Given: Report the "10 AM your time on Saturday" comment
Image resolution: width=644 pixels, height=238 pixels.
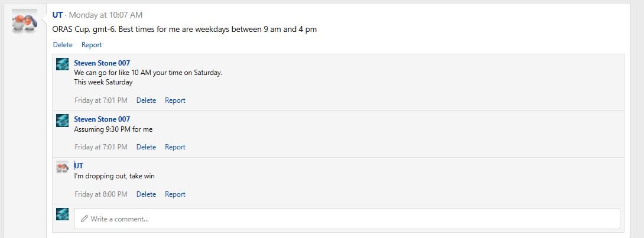Looking at the screenshot, I should point(175,100).
